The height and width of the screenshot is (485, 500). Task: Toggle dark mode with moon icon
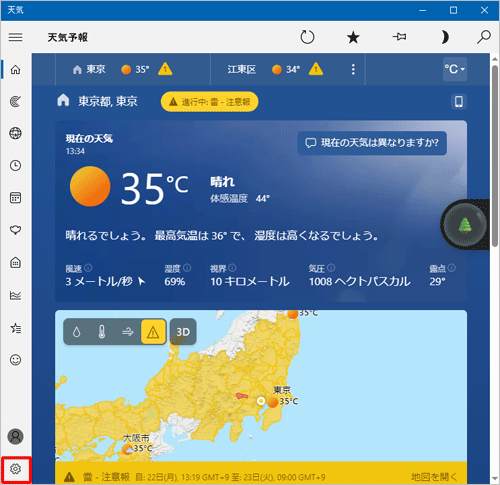(445, 37)
